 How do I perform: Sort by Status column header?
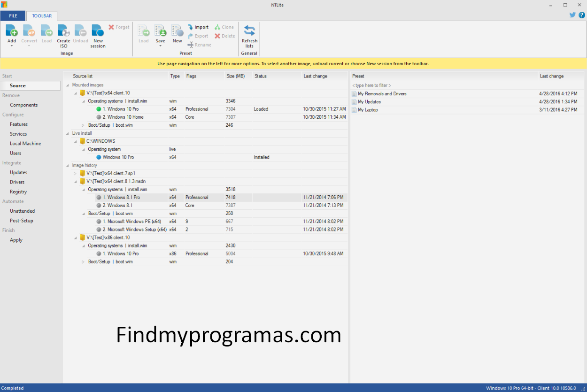click(x=277, y=76)
